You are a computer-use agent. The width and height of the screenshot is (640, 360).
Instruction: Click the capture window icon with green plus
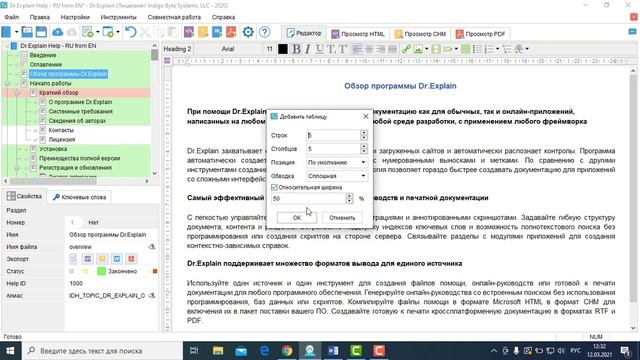pos(108,32)
